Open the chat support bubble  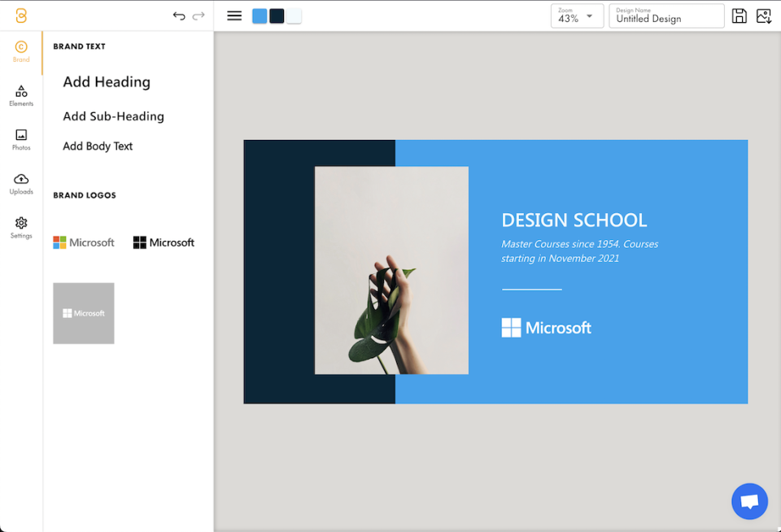coord(749,501)
